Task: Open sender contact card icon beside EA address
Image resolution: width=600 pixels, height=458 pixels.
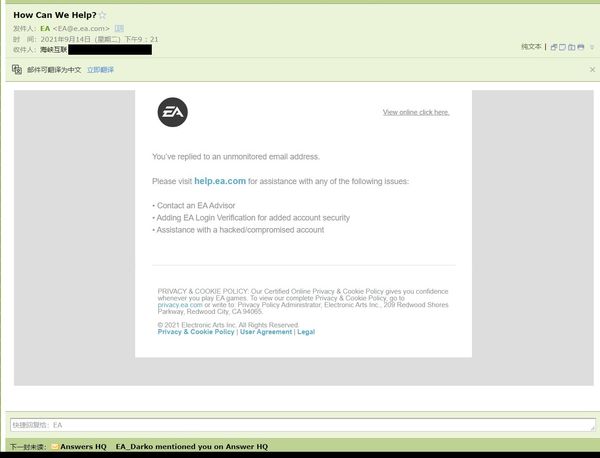Action: (x=119, y=28)
